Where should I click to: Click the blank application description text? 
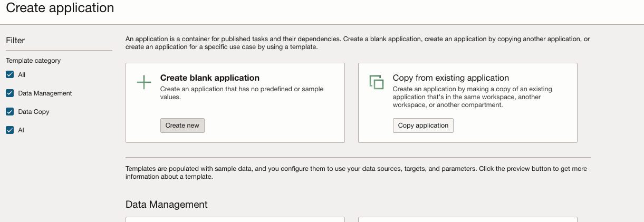pyautogui.click(x=242, y=93)
